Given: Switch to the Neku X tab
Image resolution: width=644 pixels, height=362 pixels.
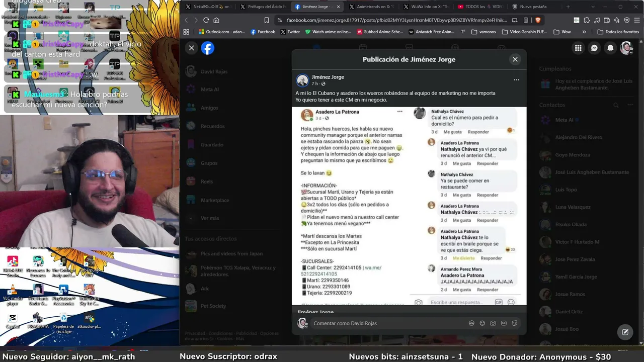Looking at the screenshot, I should click(x=207, y=7).
